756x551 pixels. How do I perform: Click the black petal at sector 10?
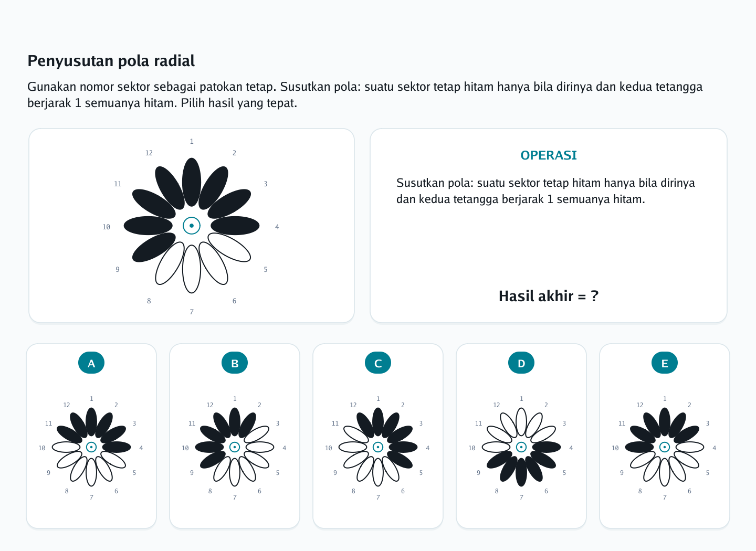(148, 226)
